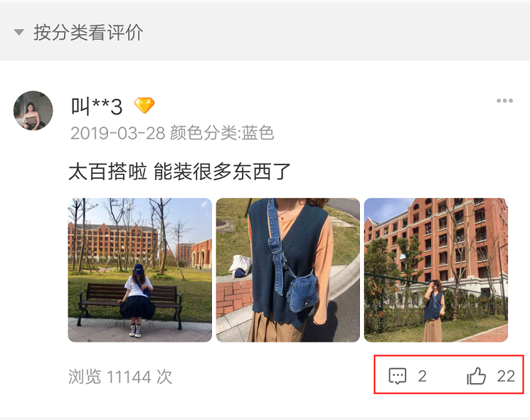Click the like count 22
This screenshot has height=420, width=530.
click(506, 376)
